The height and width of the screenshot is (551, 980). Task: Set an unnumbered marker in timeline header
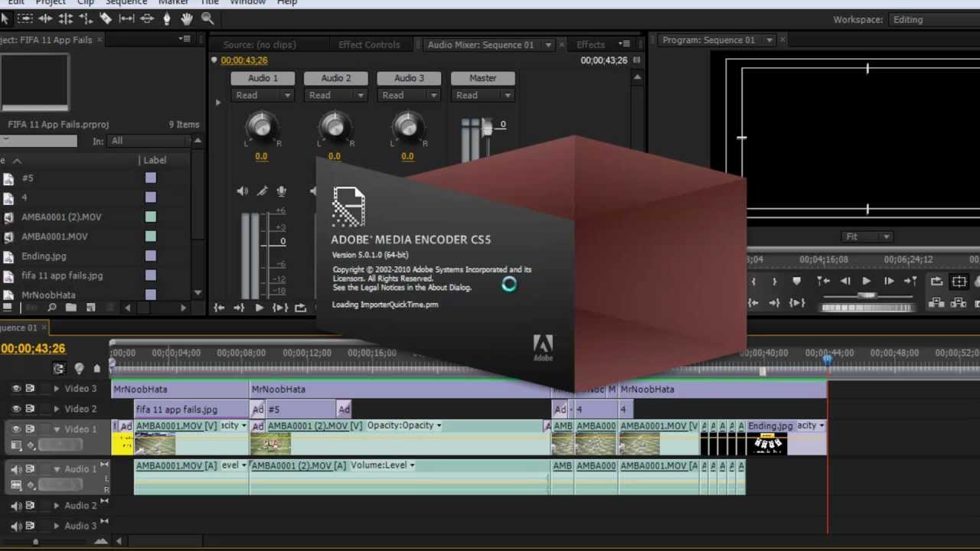96,368
